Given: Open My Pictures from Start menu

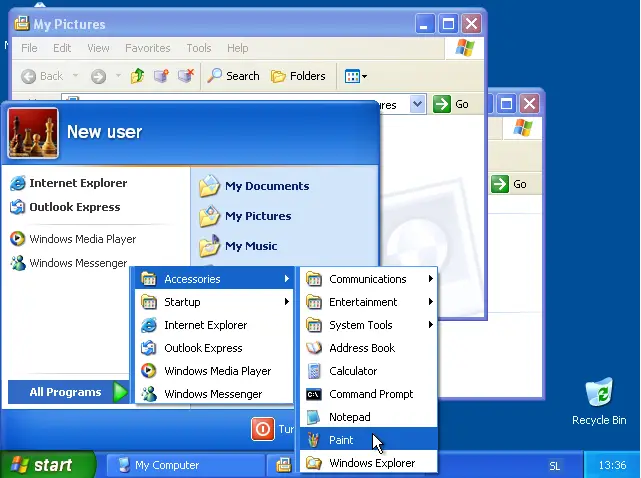Looking at the screenshot, I should point(245,216).
